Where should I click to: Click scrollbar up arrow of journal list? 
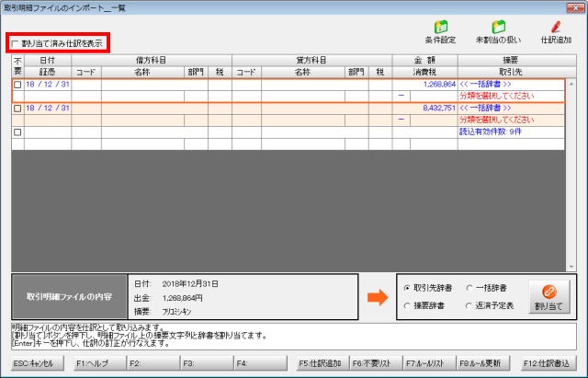571,84
